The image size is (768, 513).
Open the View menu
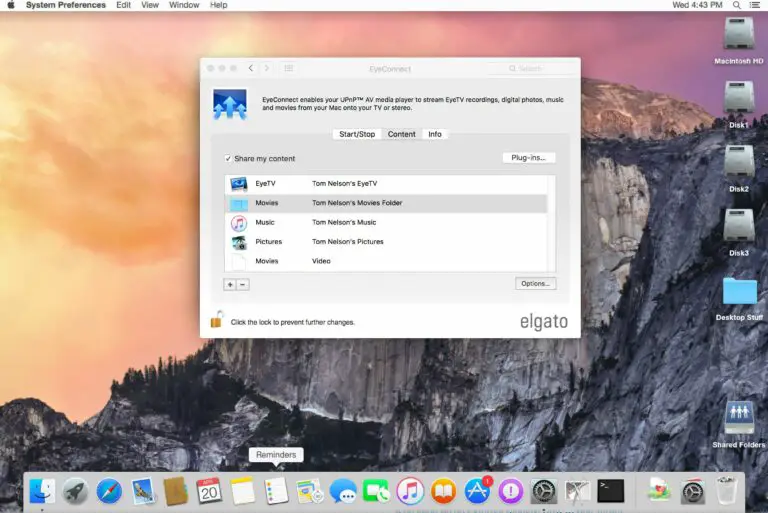point(150,5)
